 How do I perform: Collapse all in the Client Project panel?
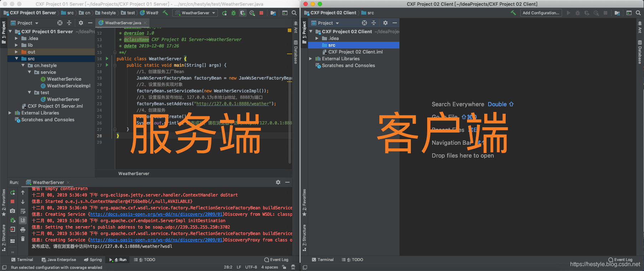coord(374,23)
